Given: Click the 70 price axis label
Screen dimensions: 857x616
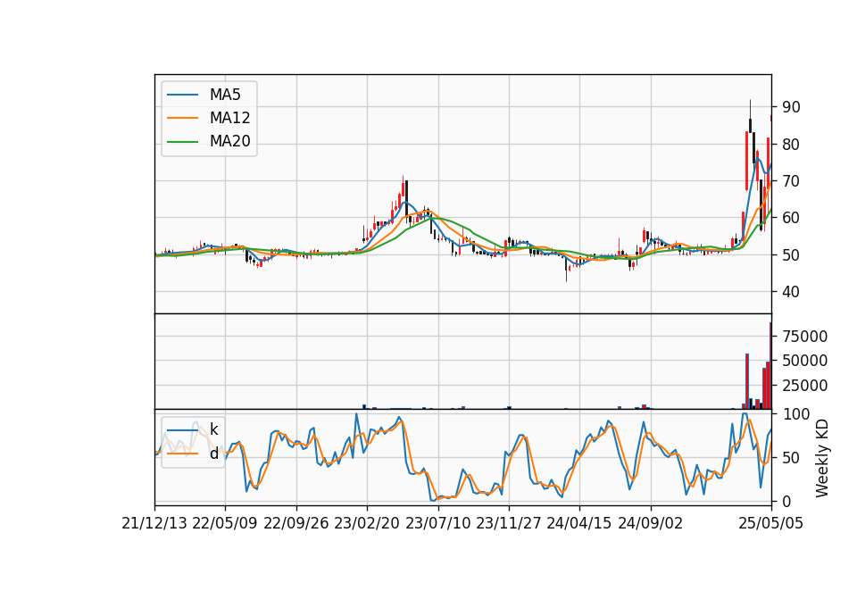Looking at the screenshot, I should click(791, 181).
